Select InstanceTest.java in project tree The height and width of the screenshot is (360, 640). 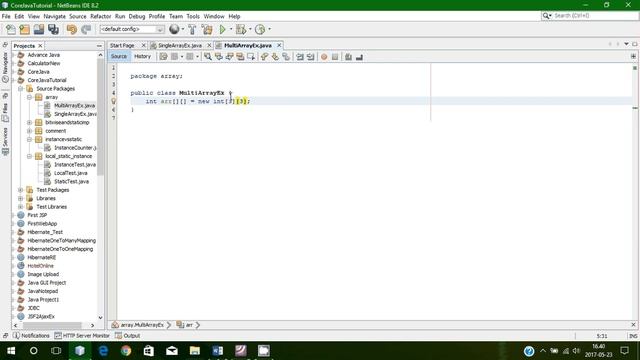click(75, 164)
